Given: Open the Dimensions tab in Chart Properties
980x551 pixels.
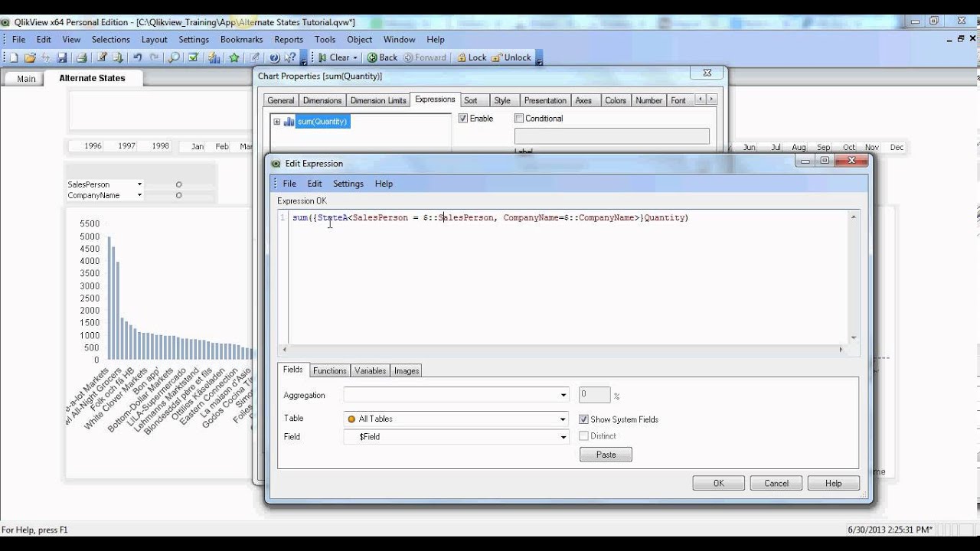Looking at the screenshot, I should click(322, 100).
